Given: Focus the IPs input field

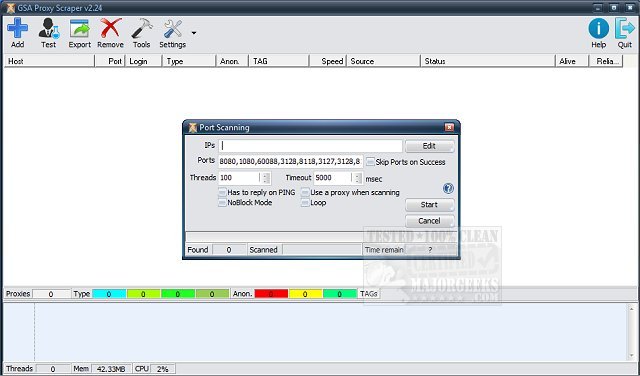Looking at the screenshot, I should click(x=311, y=146).
